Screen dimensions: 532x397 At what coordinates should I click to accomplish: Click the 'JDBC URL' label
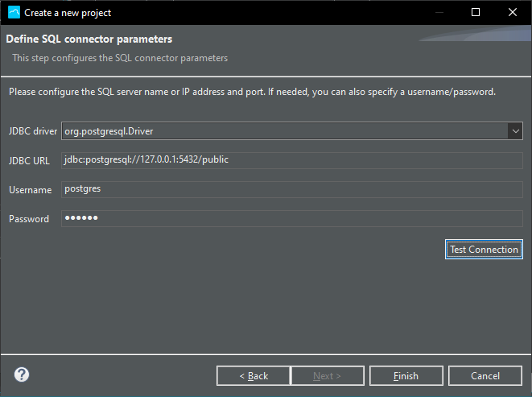click(29, 160)
